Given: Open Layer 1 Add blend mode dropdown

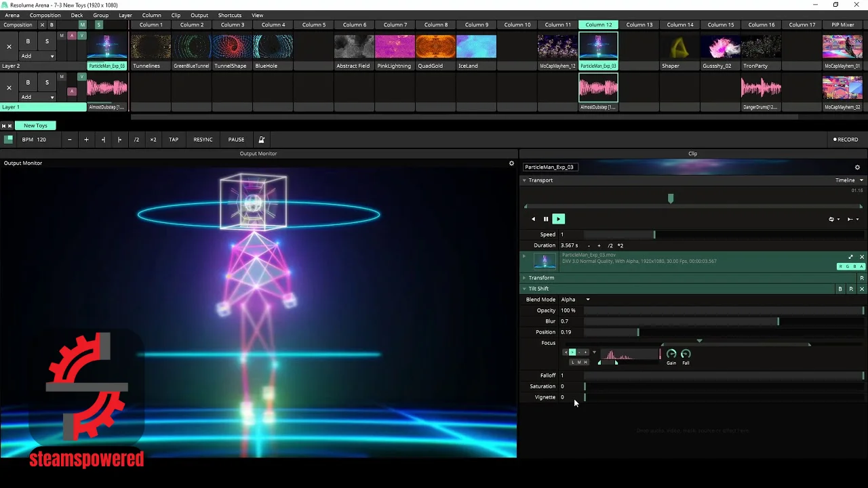Looking at the screenshot, I should [37, 97].
